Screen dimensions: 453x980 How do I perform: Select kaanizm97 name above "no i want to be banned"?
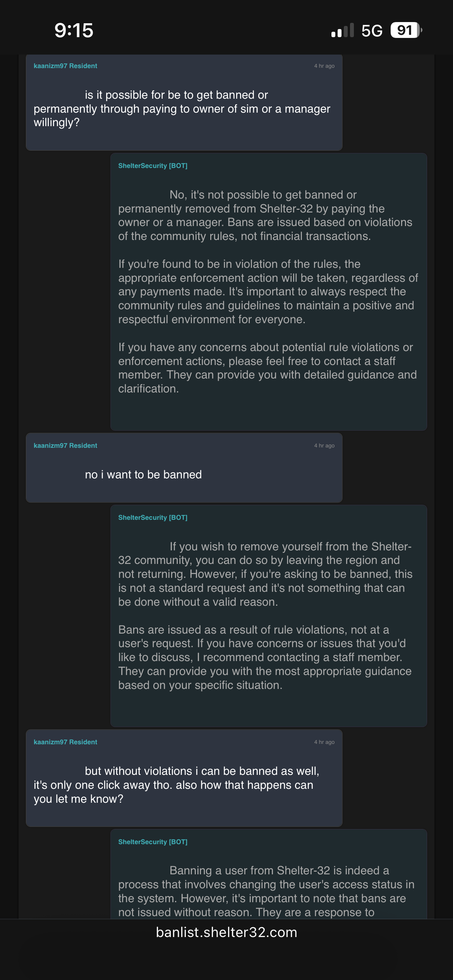point(65,445)
